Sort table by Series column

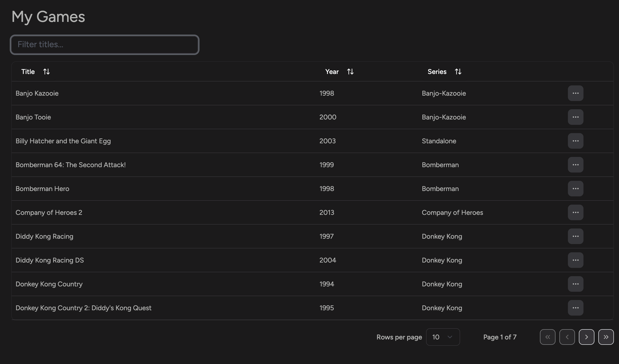pos(445,72)
